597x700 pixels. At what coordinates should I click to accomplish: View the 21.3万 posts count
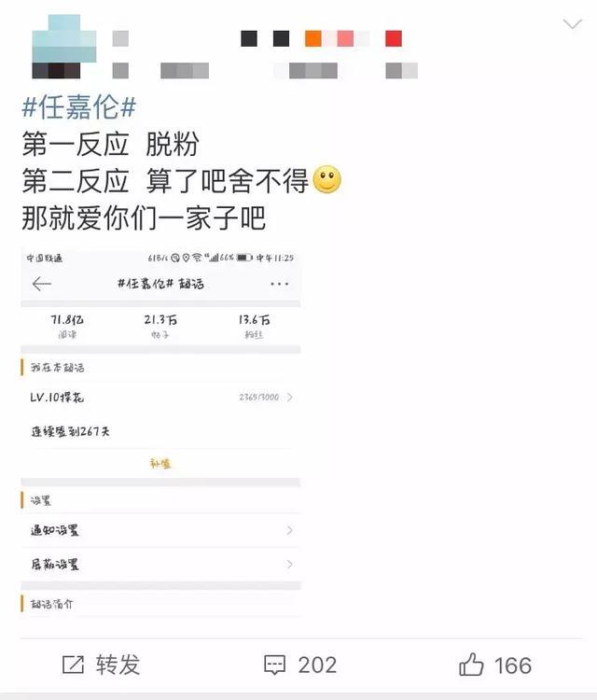160,326
